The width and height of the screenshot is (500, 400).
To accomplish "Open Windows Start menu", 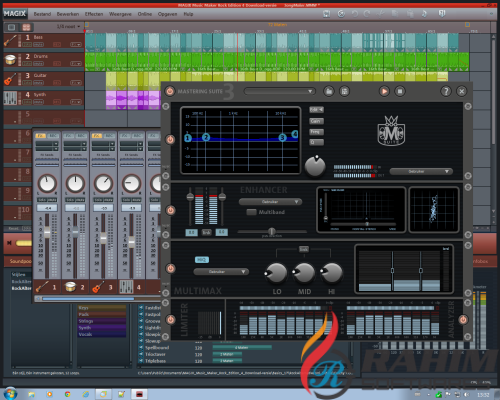I will pos(10,394).
